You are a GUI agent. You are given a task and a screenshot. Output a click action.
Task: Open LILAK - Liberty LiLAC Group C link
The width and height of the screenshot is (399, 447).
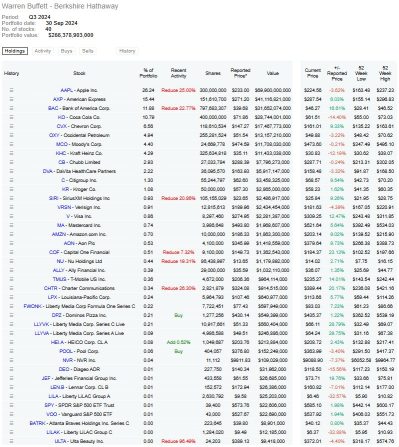pos(79,432)
